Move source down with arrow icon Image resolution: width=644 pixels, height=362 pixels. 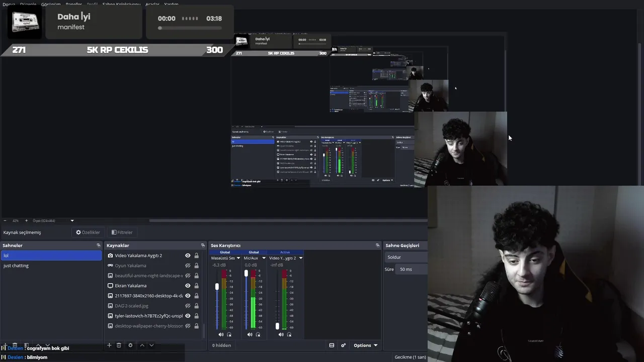pos(151,345)
